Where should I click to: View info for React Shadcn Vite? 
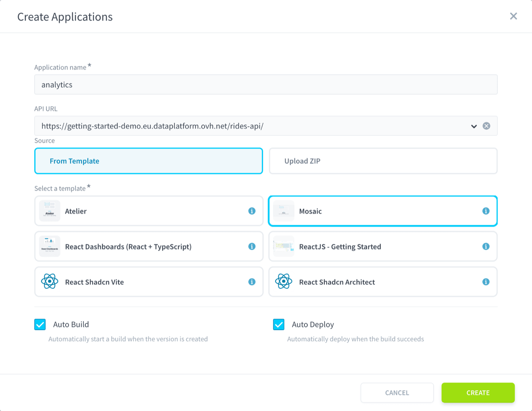[252, 282]
